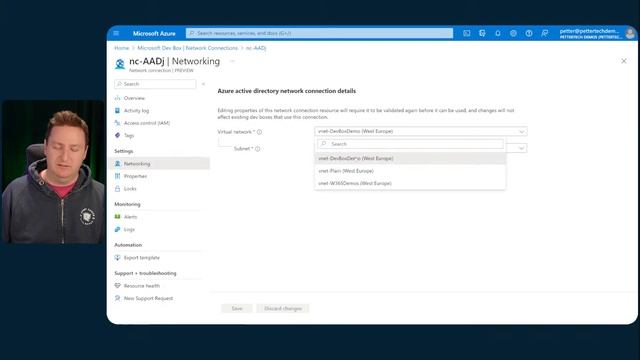Open Locks menu item
Image resolution: width=640 pixels, height=360 pixels.
point(130,189)
